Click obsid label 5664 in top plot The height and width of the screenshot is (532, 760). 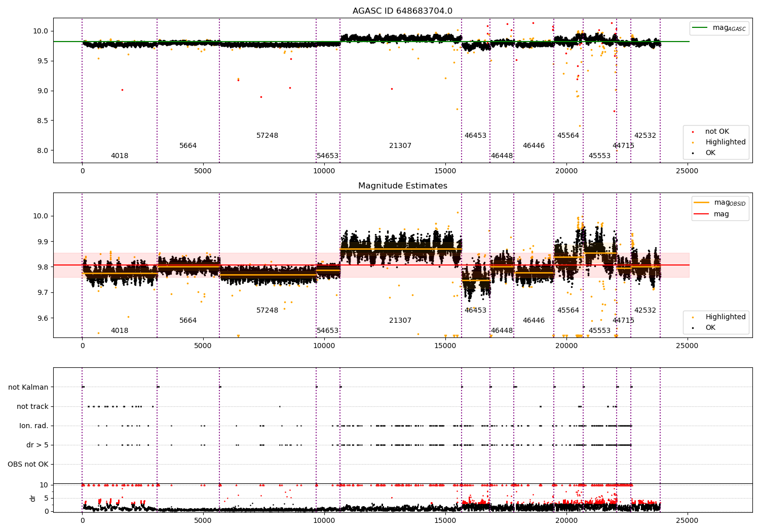pos(188,146)
